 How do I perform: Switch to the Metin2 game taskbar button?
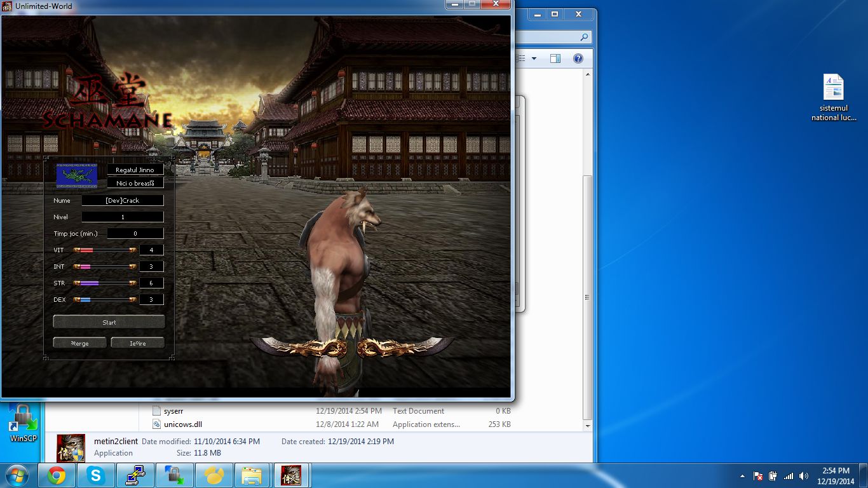coord(292,475)
